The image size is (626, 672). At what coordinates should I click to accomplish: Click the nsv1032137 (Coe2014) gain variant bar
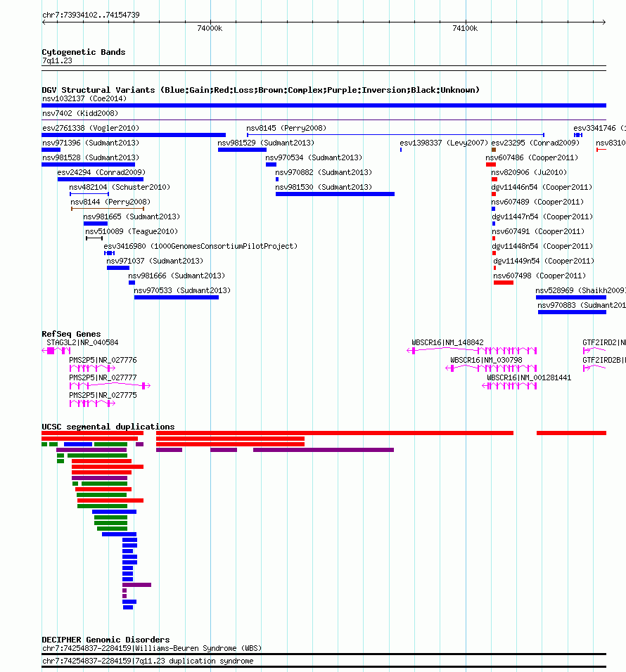[324, 105]
